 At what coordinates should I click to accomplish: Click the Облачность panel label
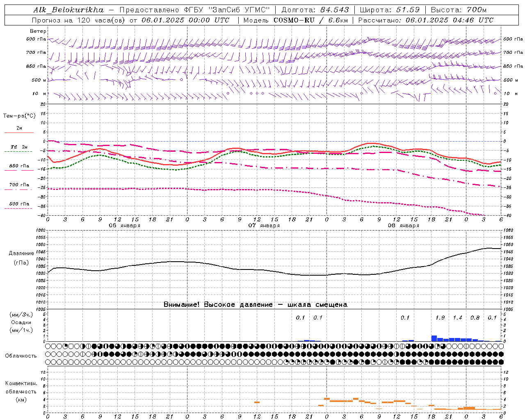point(21,356)
